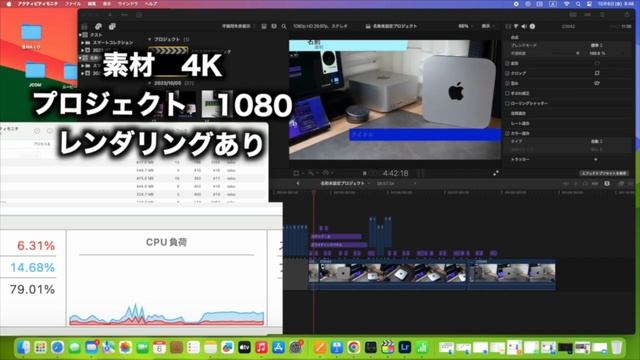Open the Libraries sidebar in Final Cut

click(x=84, y=27)
